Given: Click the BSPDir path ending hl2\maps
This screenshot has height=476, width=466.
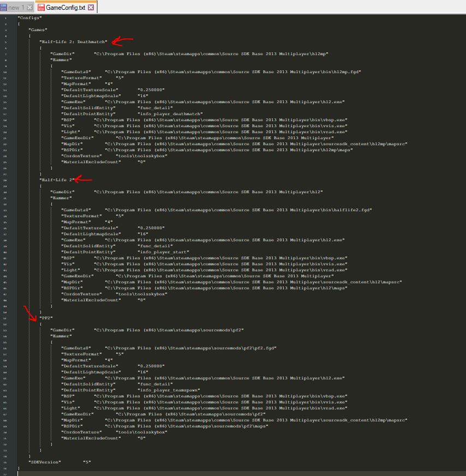Looking at the screenshot, I should pyautogui.click(x=226, y=288).
